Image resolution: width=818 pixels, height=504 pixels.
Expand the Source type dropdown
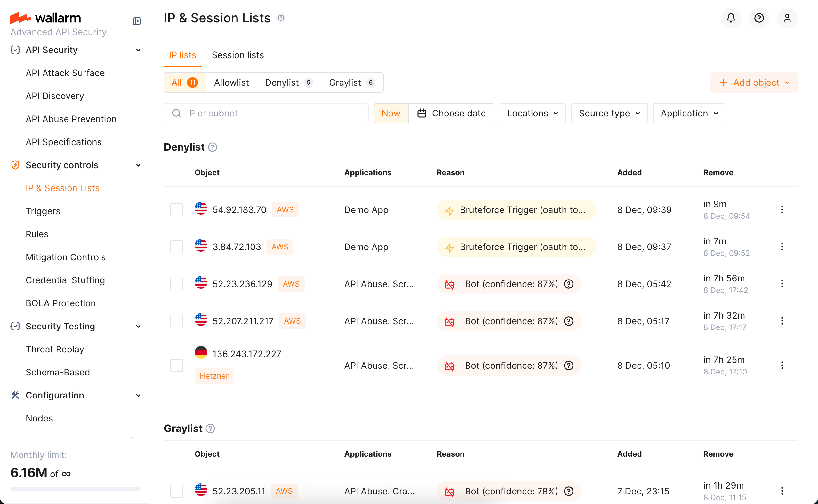609,113
